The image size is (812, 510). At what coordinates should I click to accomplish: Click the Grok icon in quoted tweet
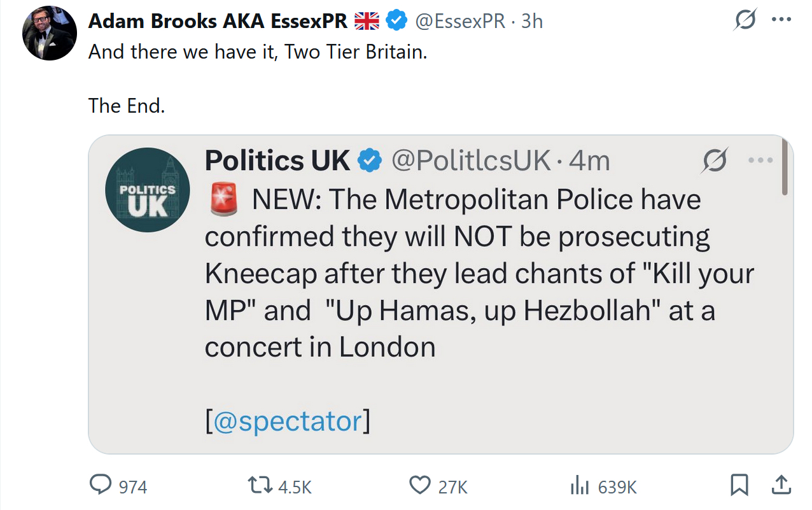[713, 161]
